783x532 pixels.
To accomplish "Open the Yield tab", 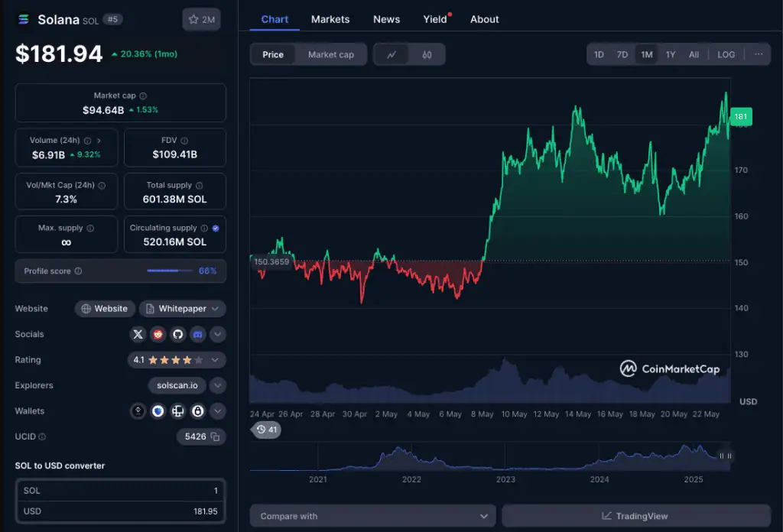I will click(x=435, y=19).
